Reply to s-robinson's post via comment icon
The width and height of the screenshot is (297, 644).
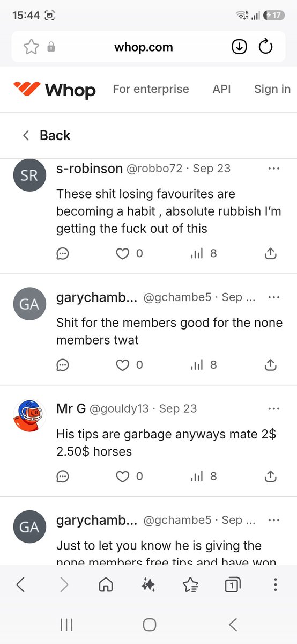coord(63,253)
